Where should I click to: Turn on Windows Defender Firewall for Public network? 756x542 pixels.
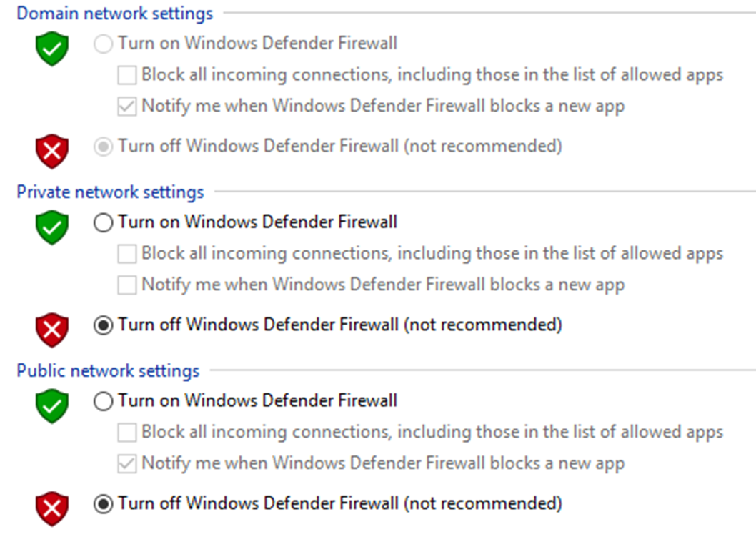104,401
